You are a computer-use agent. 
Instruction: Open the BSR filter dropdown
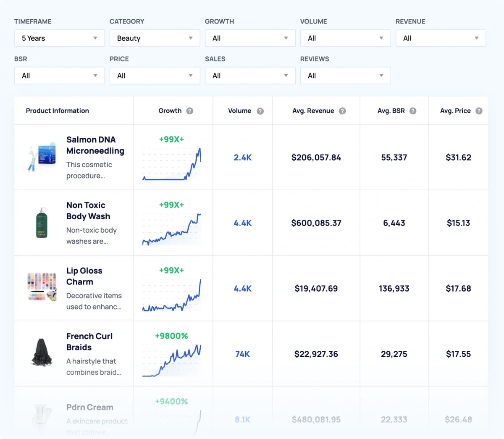click(59, 76)
